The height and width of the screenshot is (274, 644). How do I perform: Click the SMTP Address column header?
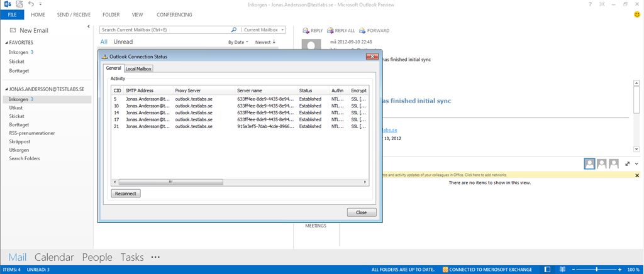pos(148,90)
